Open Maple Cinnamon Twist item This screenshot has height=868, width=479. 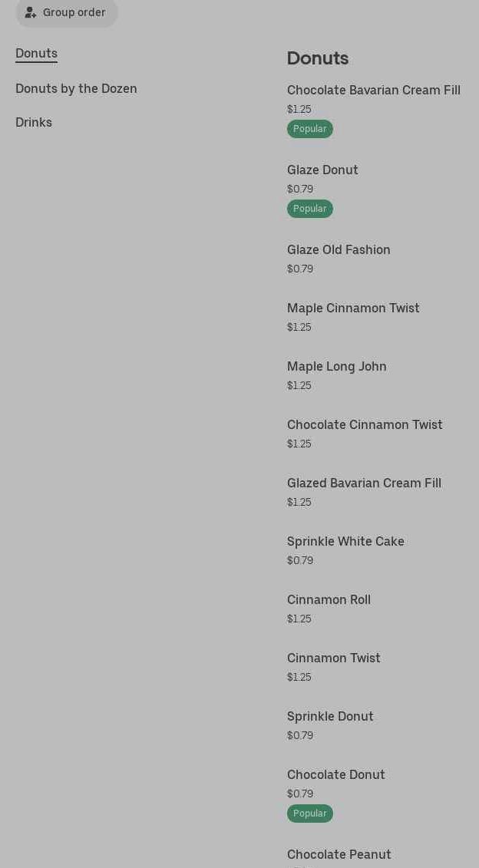pyautogui.click(x=353, y=308)
